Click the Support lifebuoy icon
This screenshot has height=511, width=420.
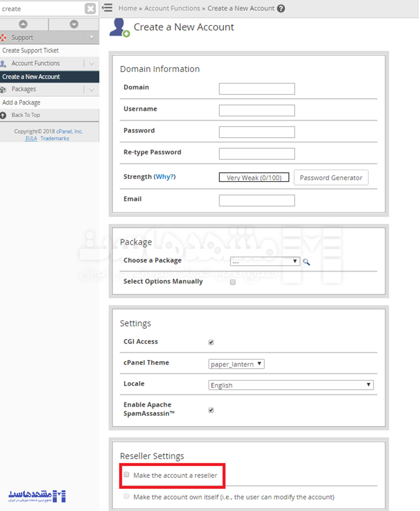3,38
